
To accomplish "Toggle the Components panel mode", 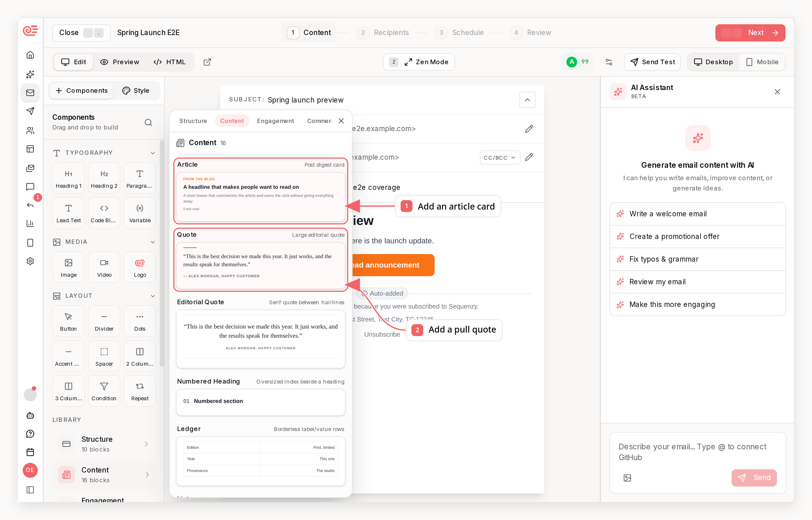I will tap(82, 91).
